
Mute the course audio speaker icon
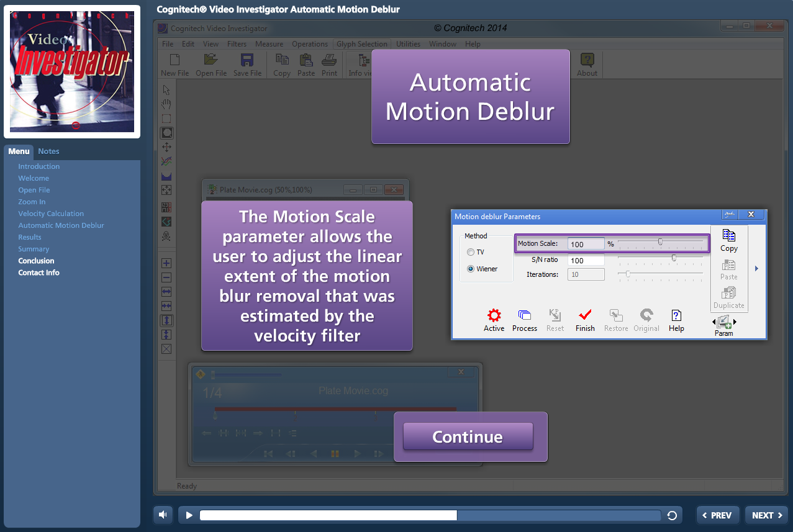click(x=163, y=515)
